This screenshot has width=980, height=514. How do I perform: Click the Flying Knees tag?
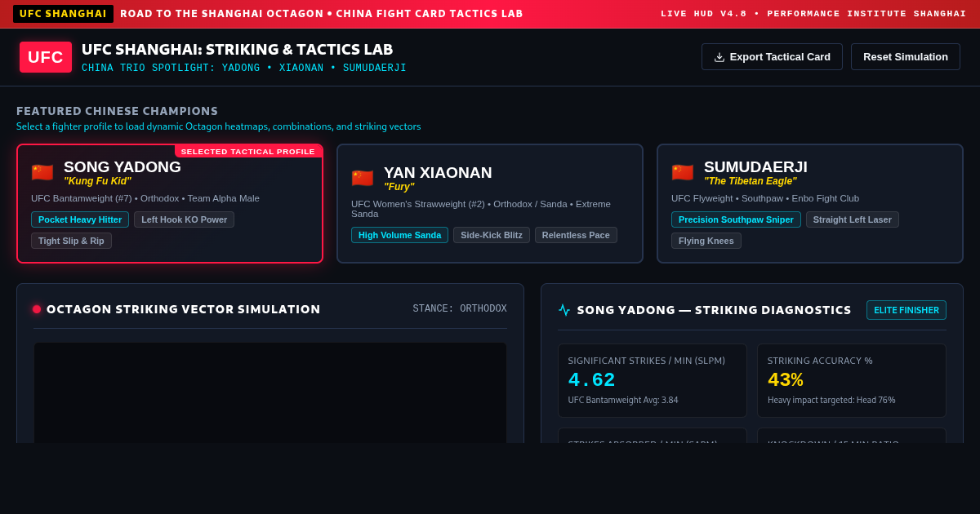pos(706,241)
